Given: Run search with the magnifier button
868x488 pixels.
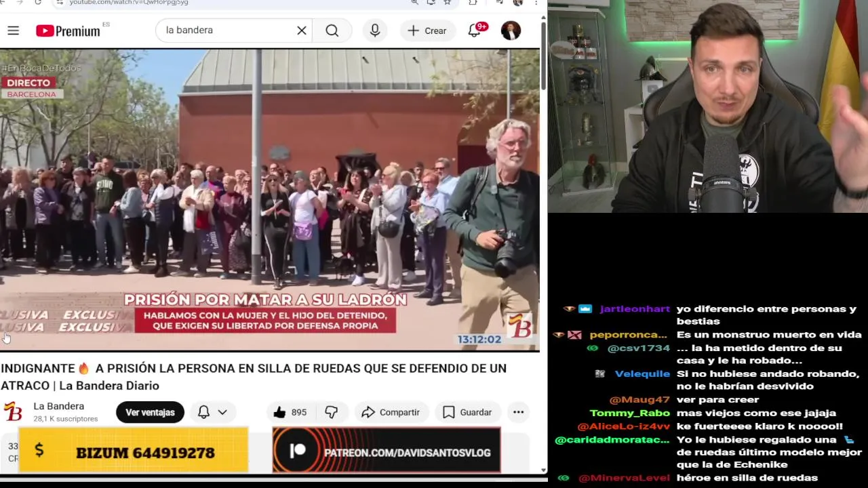Looking at the screenshot, I should tap(332, 30).
